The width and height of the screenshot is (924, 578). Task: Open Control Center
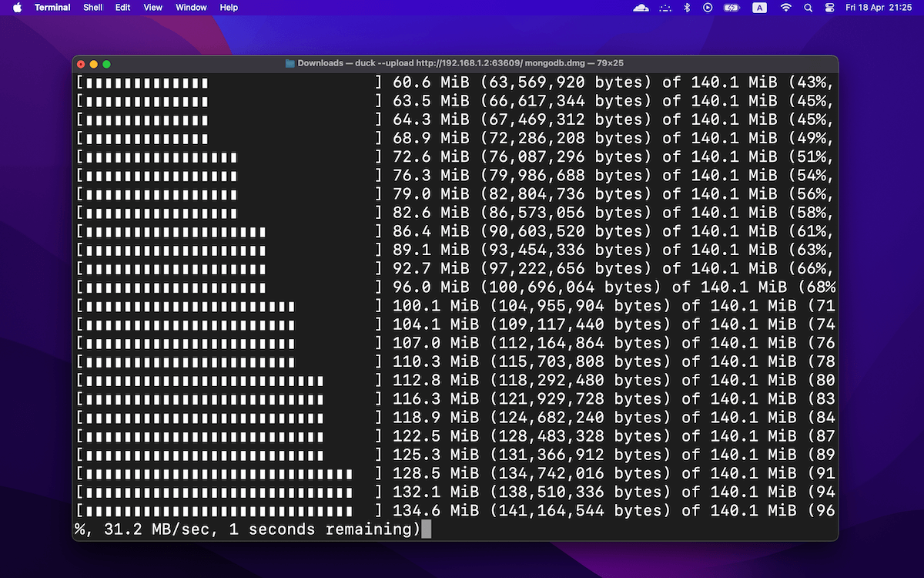pos(829,8)
